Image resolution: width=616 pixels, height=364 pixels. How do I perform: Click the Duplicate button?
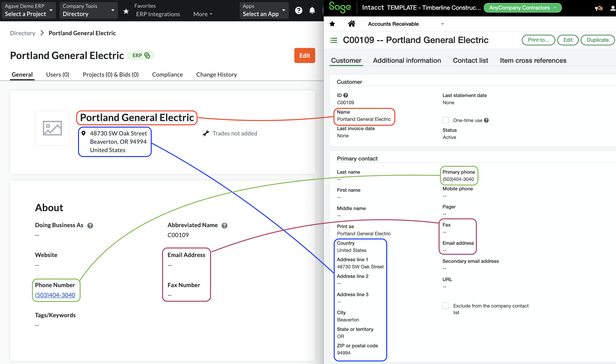point(598,40)
